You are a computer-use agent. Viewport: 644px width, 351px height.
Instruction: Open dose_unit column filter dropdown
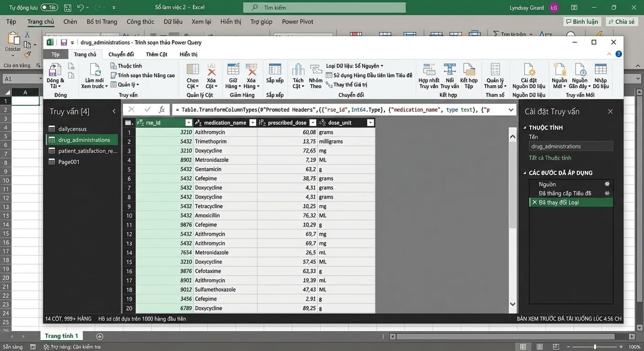pyautogui.click(x=370, y=122)
